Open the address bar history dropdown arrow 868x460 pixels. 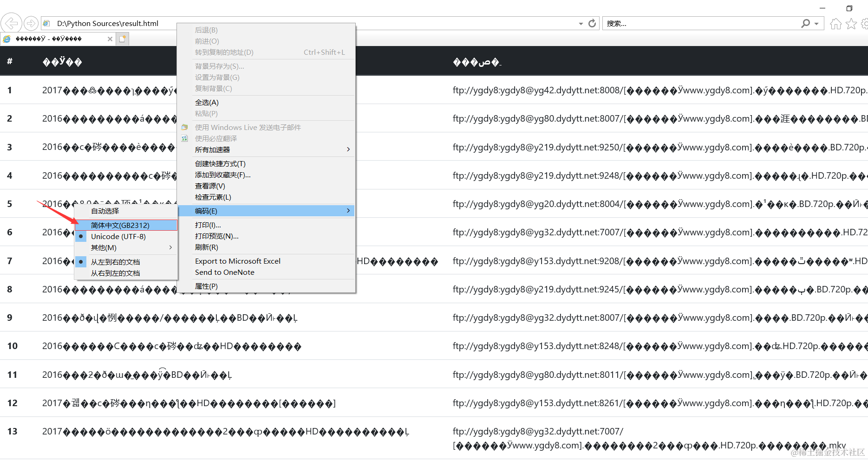pyautogui.click(x=581, y=24)
